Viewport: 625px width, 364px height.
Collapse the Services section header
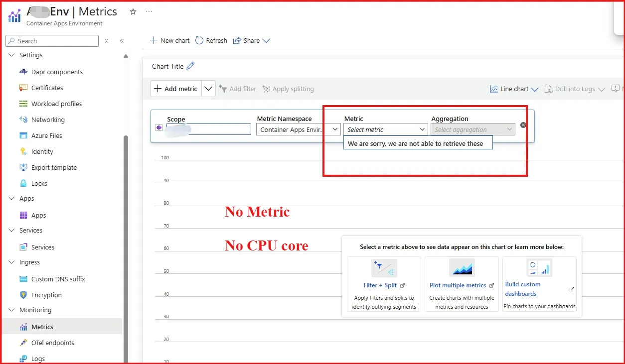pos(12,230)
